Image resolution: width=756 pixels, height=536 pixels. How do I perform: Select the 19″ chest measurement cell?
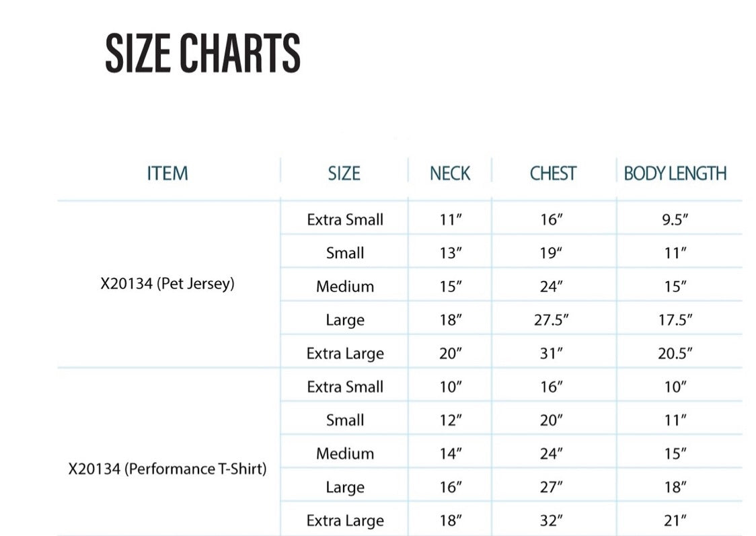[550, 254]
